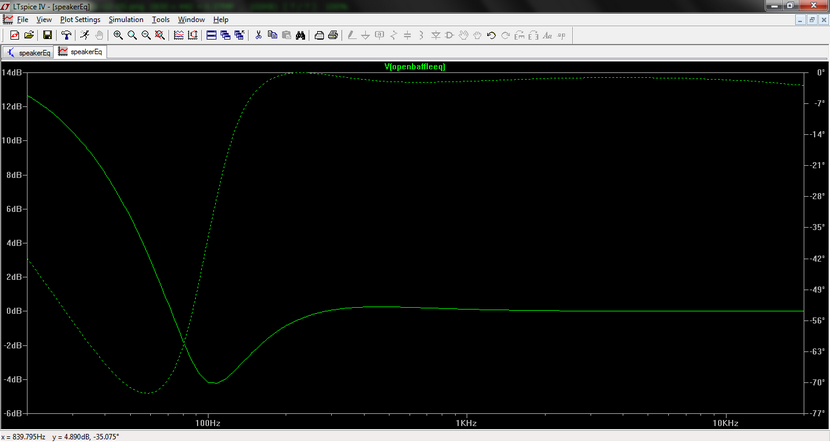Open a file using the folder icon
830x442 pixels.
click(29, 35)
